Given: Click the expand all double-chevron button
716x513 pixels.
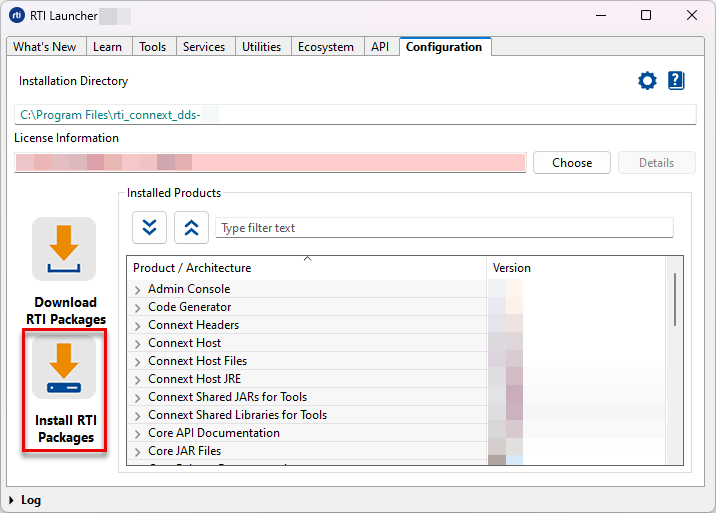Looking at the screenshot, I should point(149,227).
